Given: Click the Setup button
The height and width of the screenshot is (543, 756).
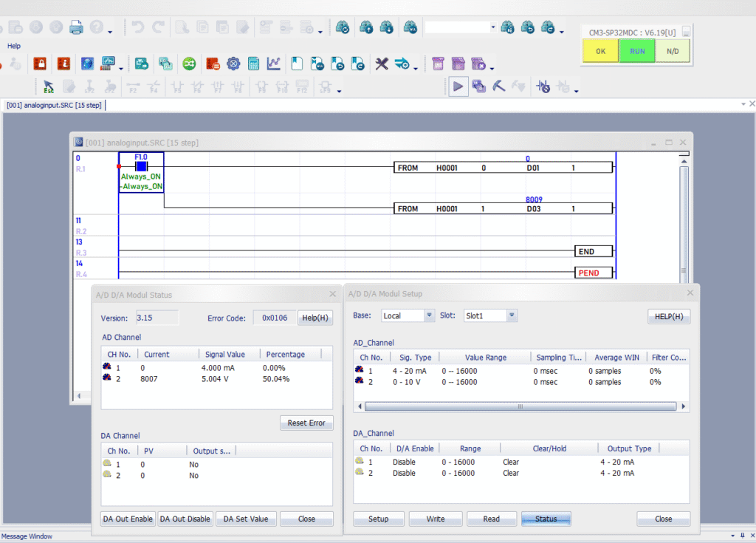Looking at the screenshot, I should click(379, 519).
